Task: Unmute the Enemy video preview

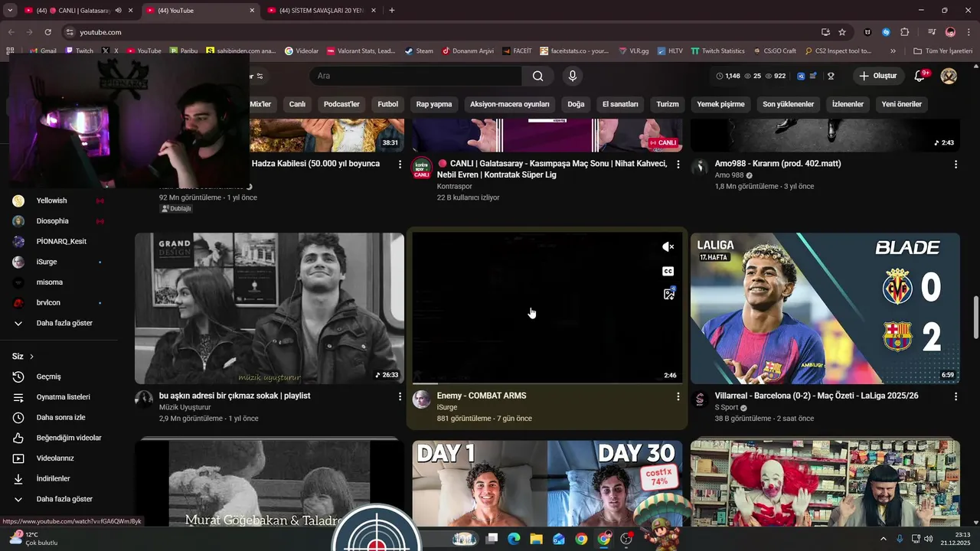Action: 668,246
